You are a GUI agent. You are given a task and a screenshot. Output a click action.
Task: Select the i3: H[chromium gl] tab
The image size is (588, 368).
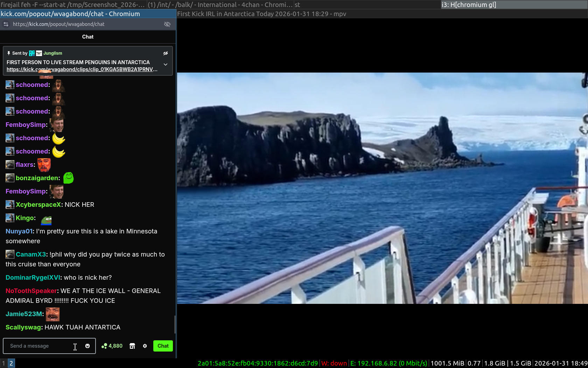(514, 5)
